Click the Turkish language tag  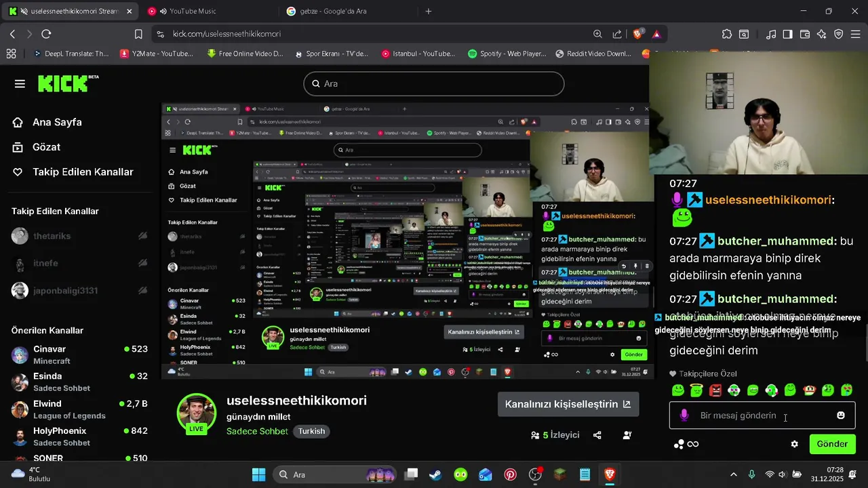[312, 431]
